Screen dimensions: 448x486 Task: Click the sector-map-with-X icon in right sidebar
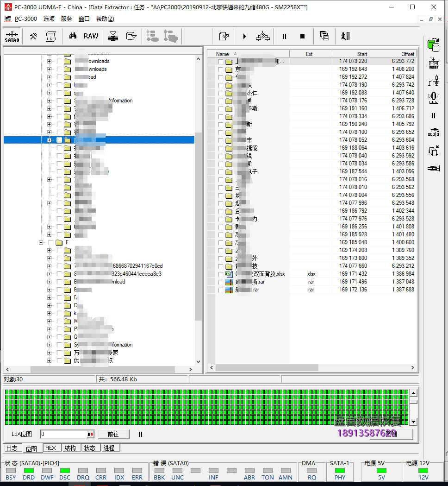434,133
